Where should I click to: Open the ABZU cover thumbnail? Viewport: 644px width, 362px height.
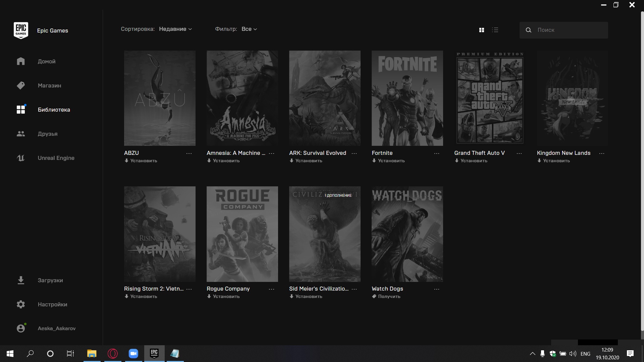tap(160, 98)
